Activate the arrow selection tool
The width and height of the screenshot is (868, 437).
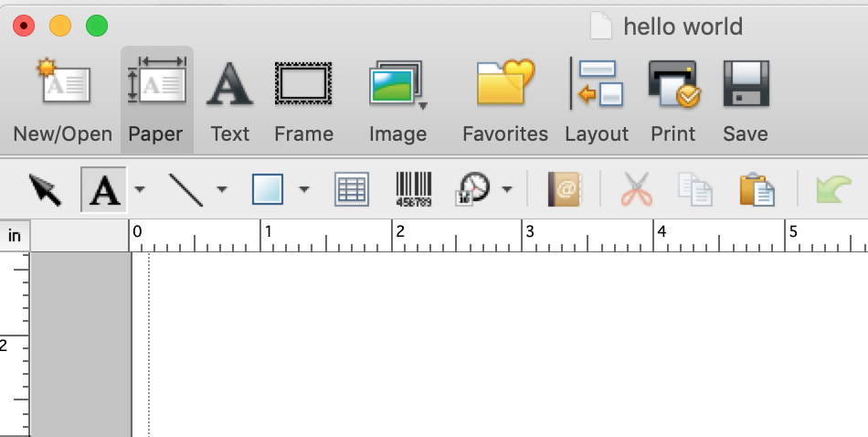[45, 189]
